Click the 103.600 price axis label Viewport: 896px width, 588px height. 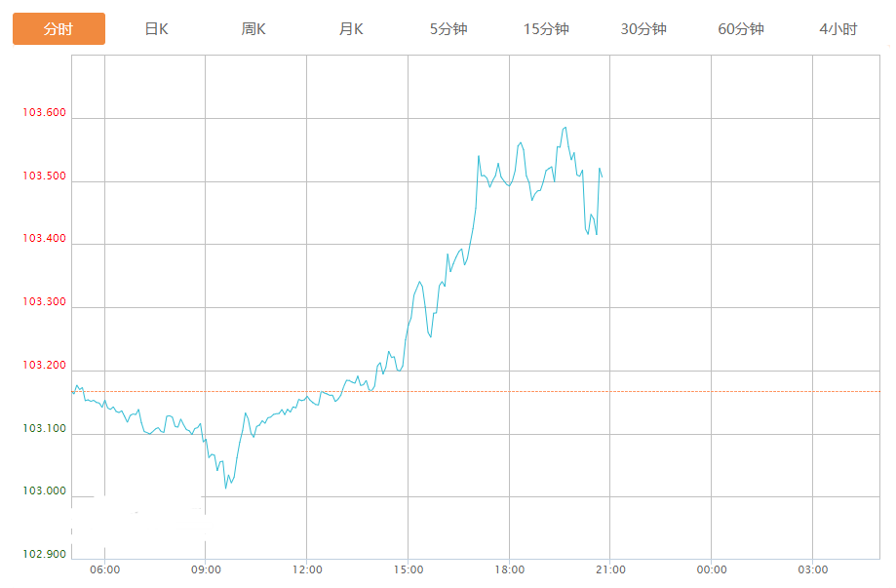(x=45, y=113)
